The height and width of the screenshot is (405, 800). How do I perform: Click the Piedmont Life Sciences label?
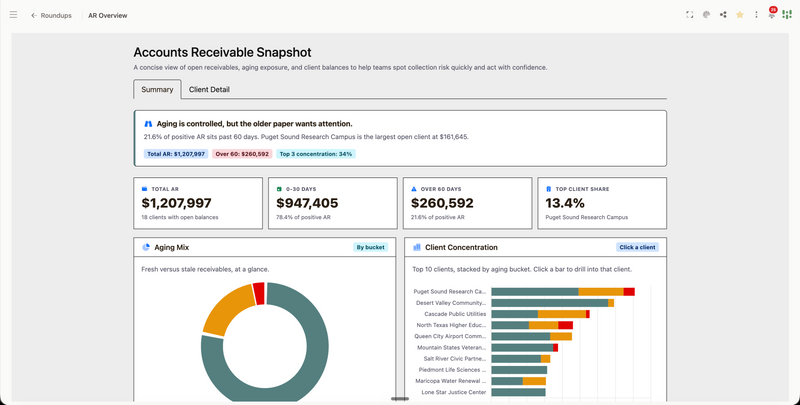click(453, 370)
